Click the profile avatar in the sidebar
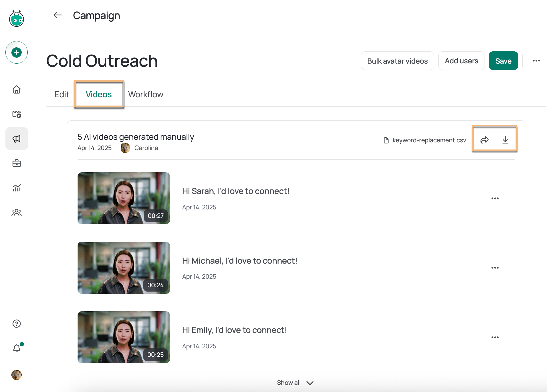 coord(17,375)
